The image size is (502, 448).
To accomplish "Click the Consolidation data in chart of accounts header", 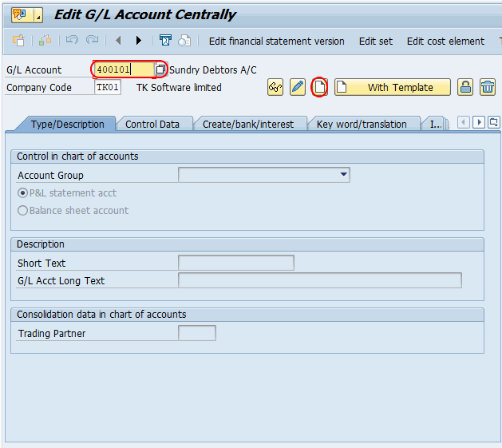I will coord(101,315).
